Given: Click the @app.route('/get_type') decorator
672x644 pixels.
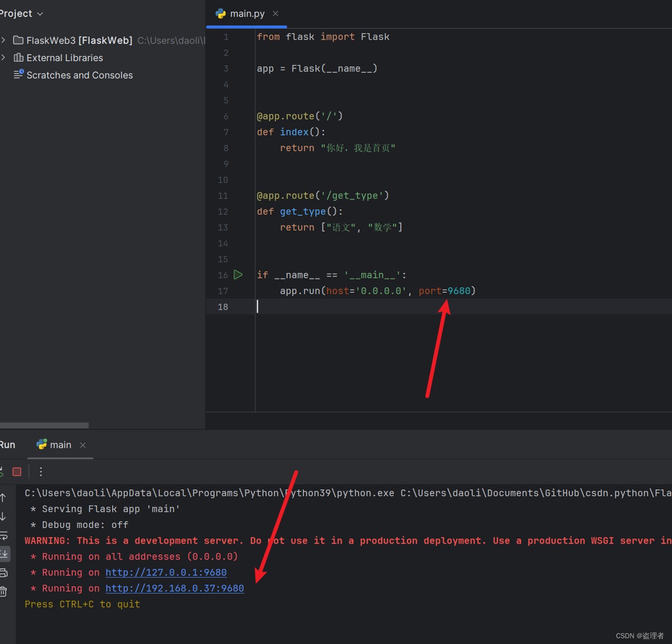Looking at the screenshot, I should tap(323, 195).
